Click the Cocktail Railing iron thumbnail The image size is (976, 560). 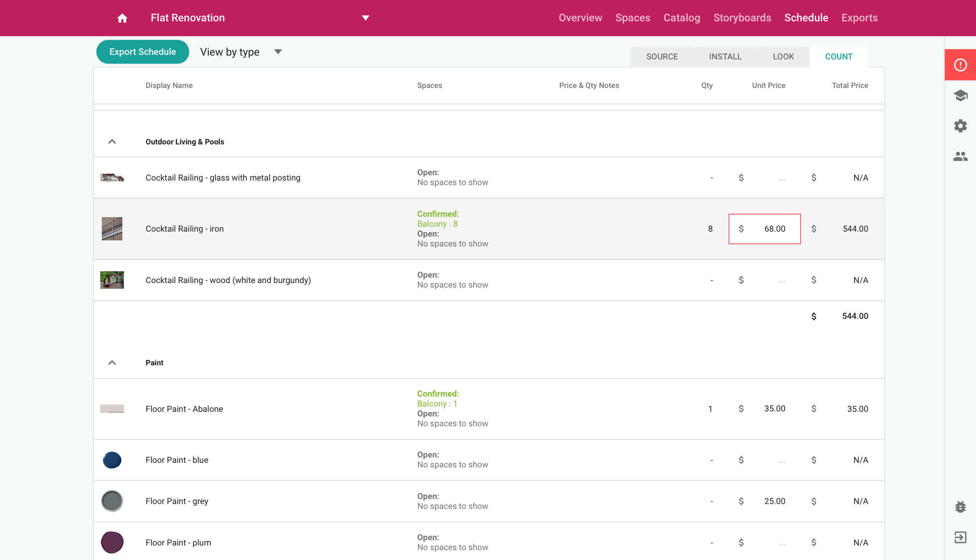112,229
